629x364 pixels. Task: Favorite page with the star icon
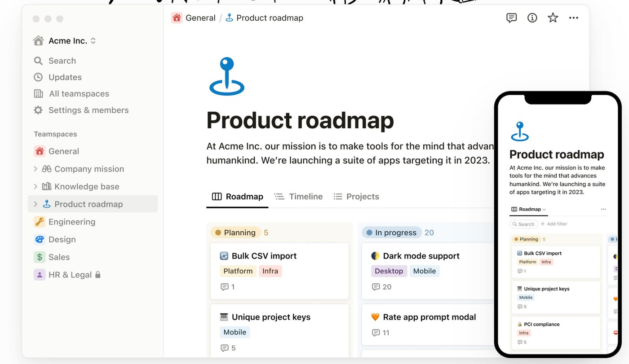click(553, 18)
